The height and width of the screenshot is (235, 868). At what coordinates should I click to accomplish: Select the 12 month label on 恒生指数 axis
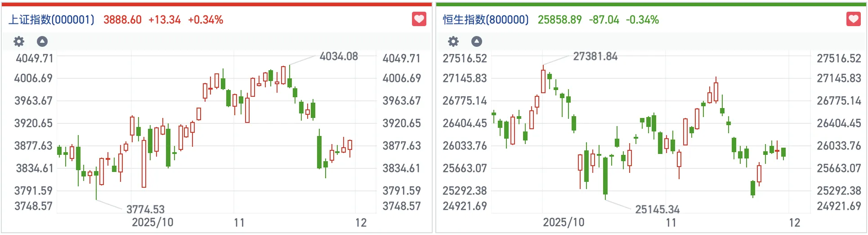(795, 223)
